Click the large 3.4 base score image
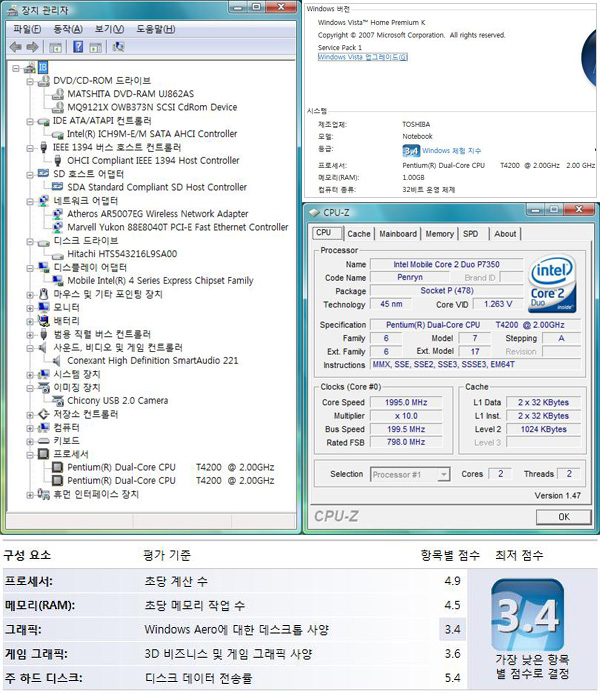 pos(527,614)
